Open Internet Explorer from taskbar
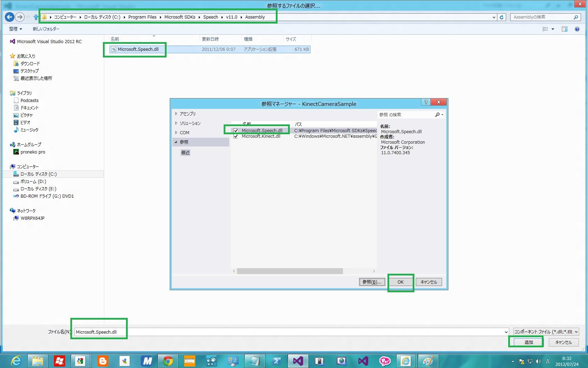The image size is (588, 368). (x=16, y=361)
